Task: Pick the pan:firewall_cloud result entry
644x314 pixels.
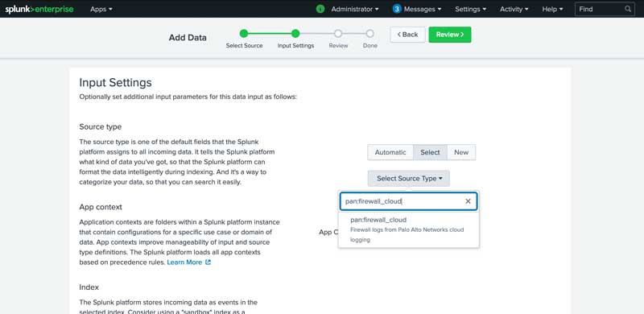Action: (408, 229)
